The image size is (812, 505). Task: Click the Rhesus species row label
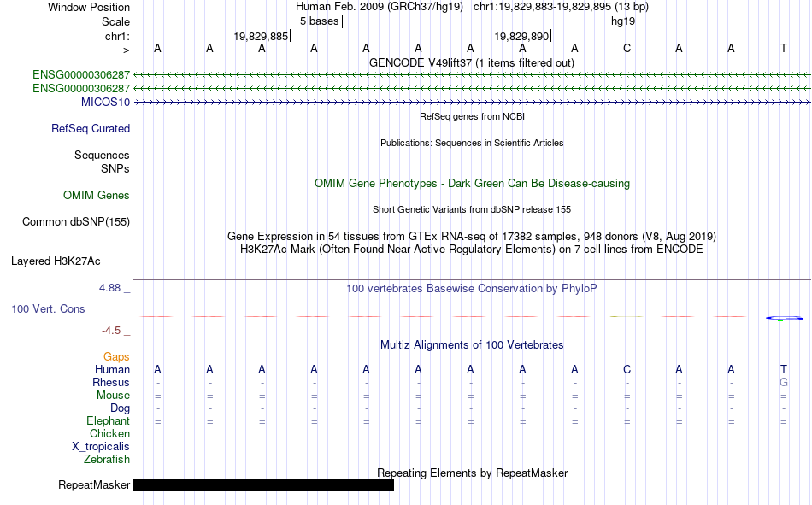[x=111, y=382]
